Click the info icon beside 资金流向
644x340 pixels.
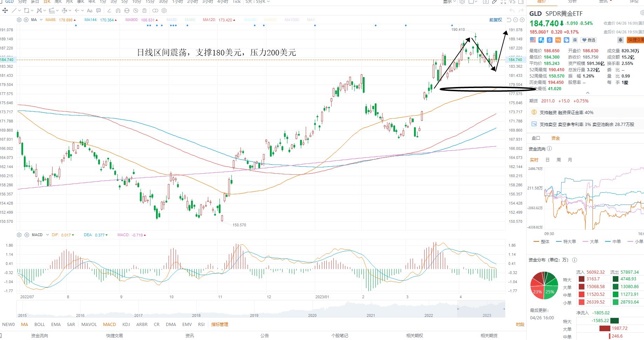(x=549, y=149)
